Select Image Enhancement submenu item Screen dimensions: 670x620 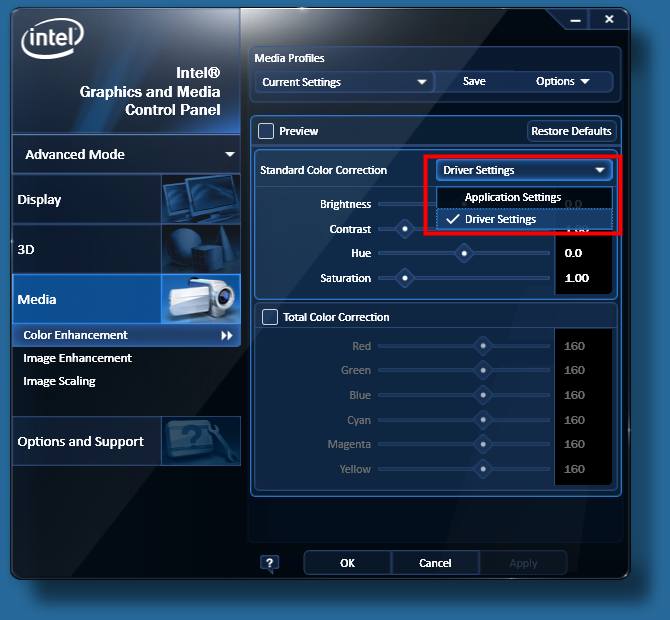[x=77, y=358]
